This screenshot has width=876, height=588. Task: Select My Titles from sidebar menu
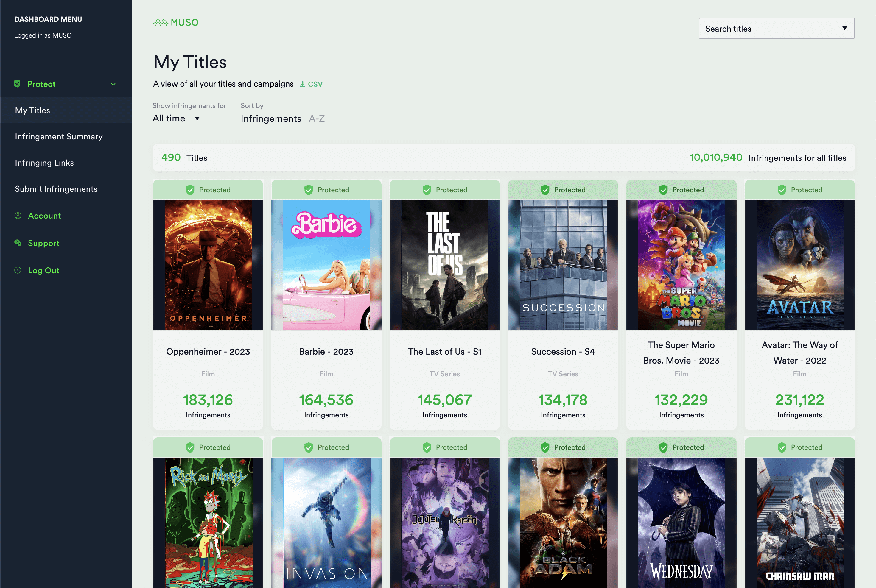click(32, 110)
